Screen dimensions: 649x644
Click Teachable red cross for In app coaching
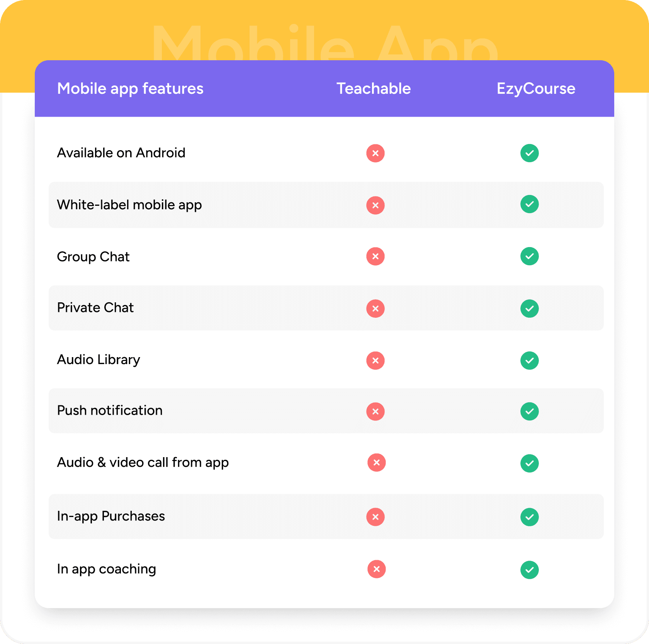point(376,569)
